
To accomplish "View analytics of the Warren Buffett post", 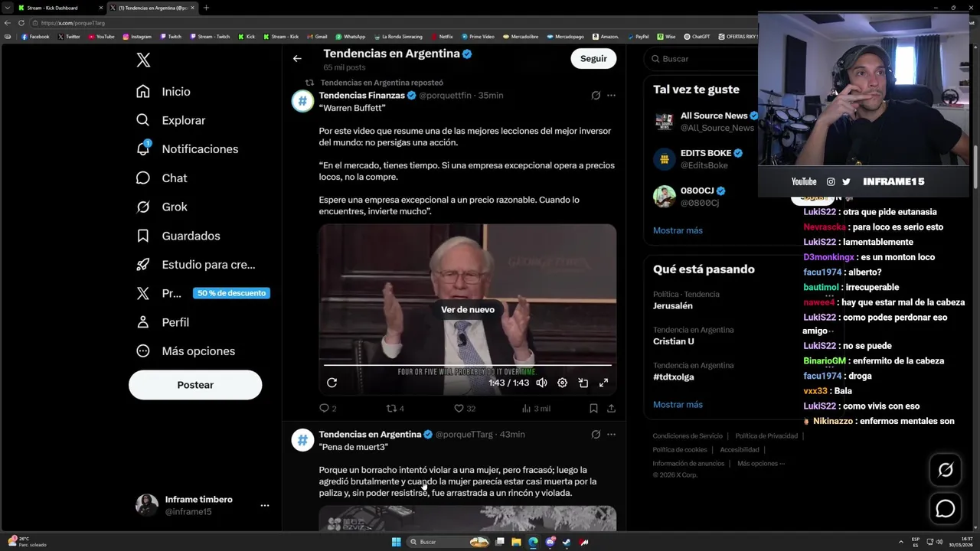I will pyautogui.click(x=536, y=409).
